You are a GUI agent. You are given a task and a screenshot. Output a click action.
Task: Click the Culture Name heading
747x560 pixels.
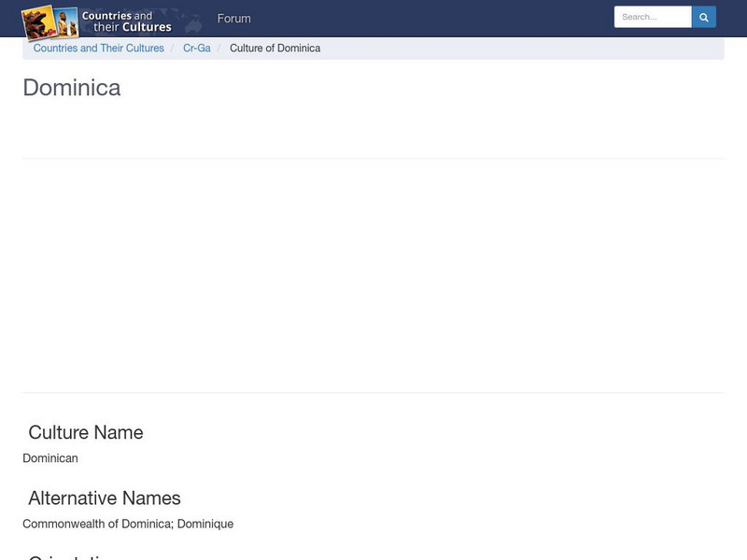point(86,432)
